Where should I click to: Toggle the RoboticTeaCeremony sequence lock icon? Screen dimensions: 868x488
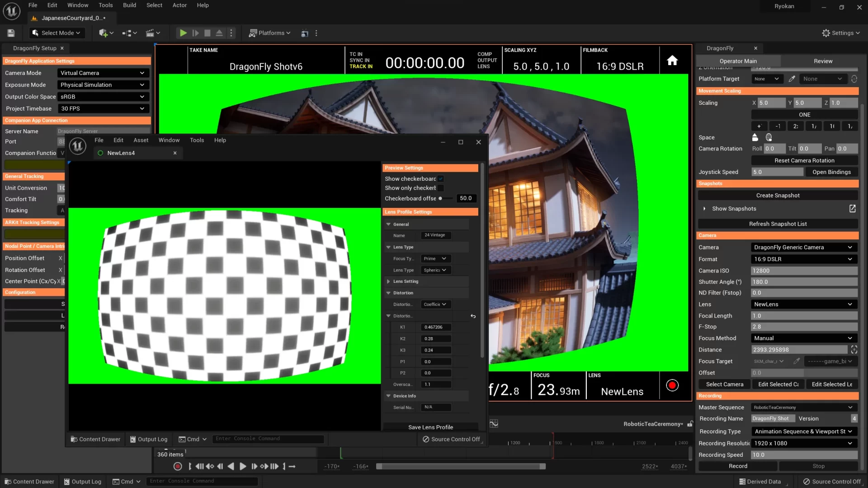(x=690, y=424)
